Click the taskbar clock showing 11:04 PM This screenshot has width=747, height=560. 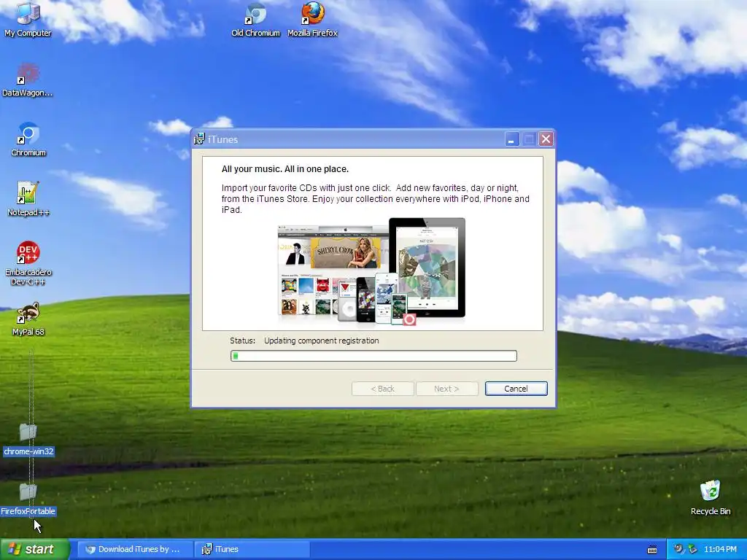click(x=720, y=549)
